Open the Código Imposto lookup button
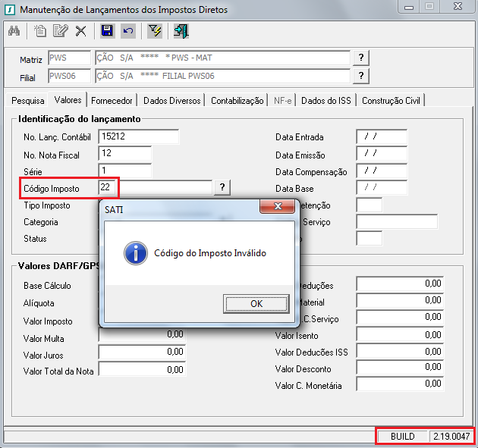This screenshot has width=478, height=448. (x=222, y=187)
